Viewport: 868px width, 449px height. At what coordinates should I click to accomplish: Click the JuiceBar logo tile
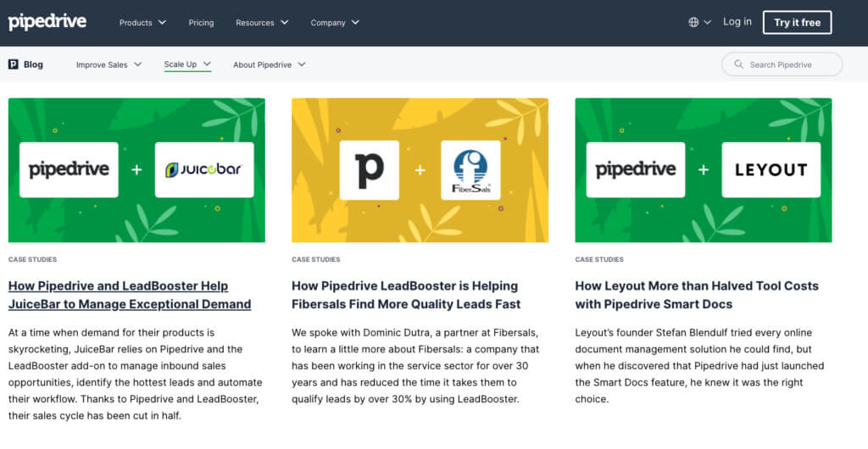pyautogui.click(x=204, y=169)
